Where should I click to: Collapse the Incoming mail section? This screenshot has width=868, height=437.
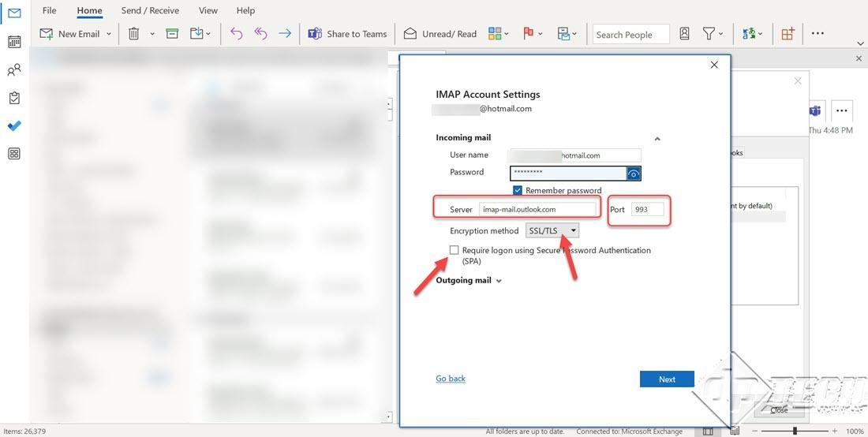[x=657, y=139]
